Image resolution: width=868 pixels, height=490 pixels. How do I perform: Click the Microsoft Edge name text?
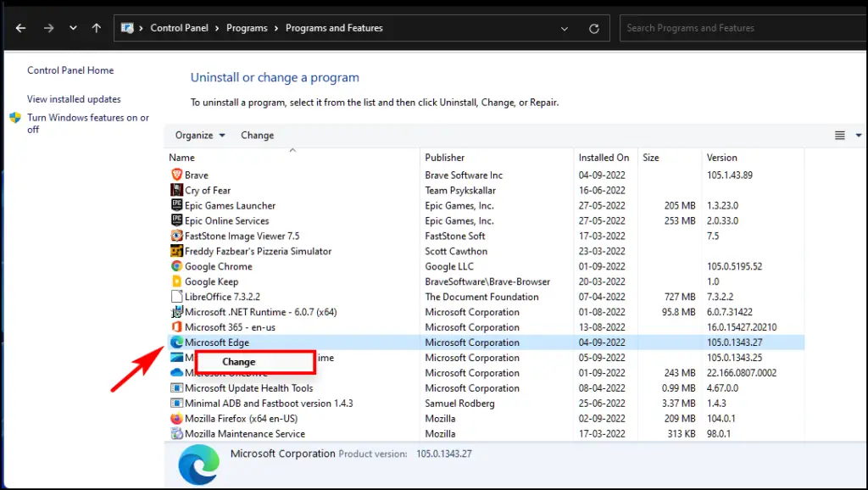(217, 342)
